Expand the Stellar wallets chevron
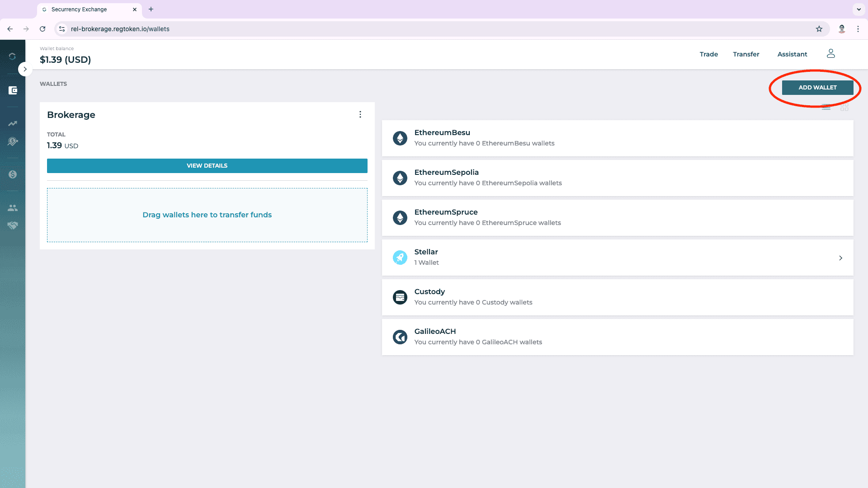This screenshot has width=868, height=488. pyautogui.click(x=841, y=258)
